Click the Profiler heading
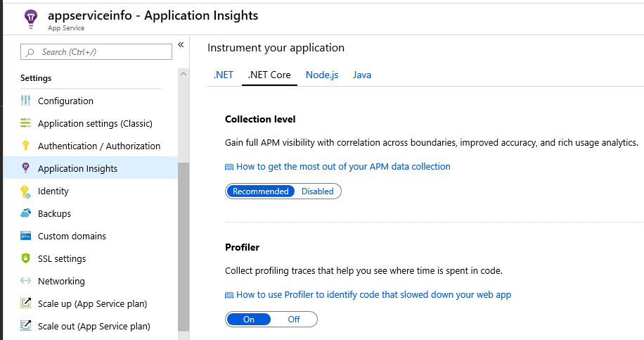644x340 pixels. point(242,248)
